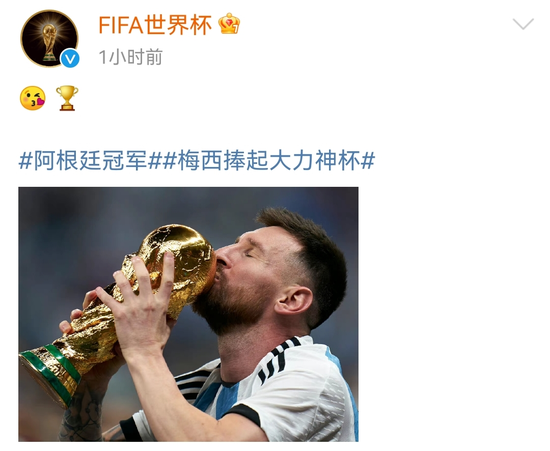Expand the post options chevron
Image resolution: width=550 pixels, height=451 pixels.
[523, 24]
